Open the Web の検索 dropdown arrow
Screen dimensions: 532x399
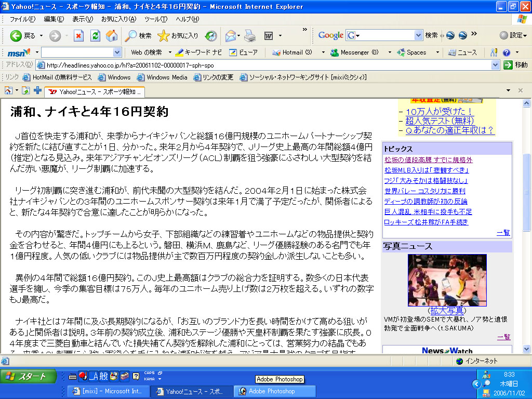point(170,52)
